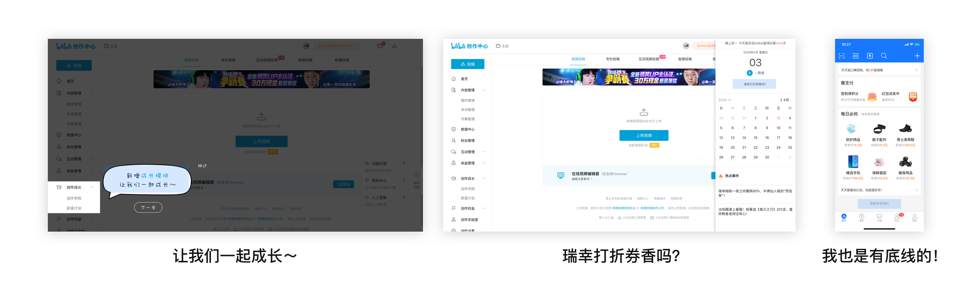The height and width of the screenshot is (298, 980).
Task: Open 瑞幸咖啡一夜之间暴跌80% hot event
Action: (x=755, y=193)
